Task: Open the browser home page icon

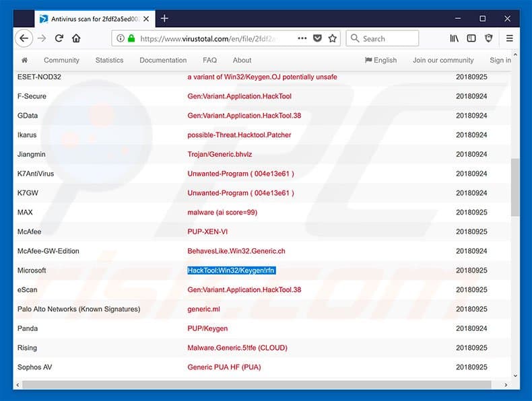Action: pos(76,38)
